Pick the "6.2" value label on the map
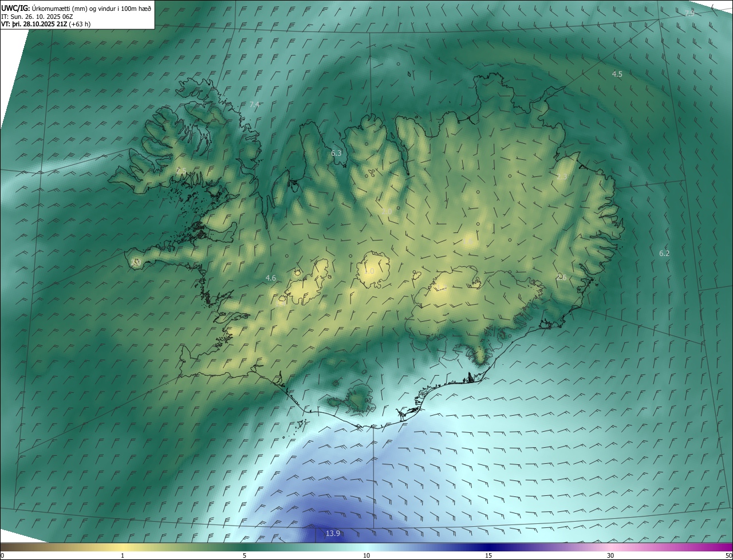This screenshot has width=733, height=560. [x=664, y=253]
